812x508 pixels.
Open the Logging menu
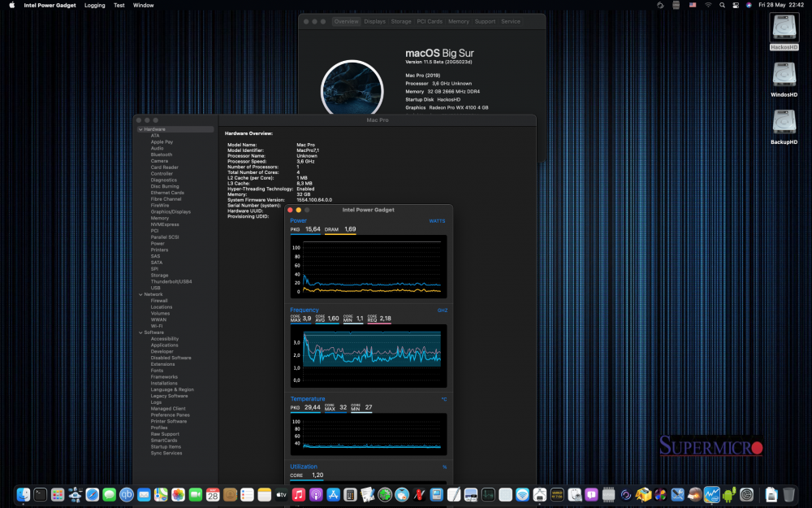pyautogui.click(x=95, y=5)
